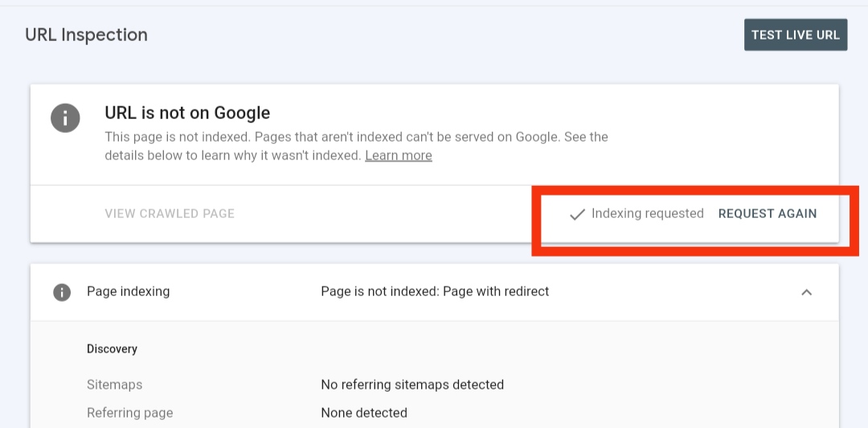Click No referring sitemaps detected value
Viewport: 868px width, 428px height.
click(411, 385)
